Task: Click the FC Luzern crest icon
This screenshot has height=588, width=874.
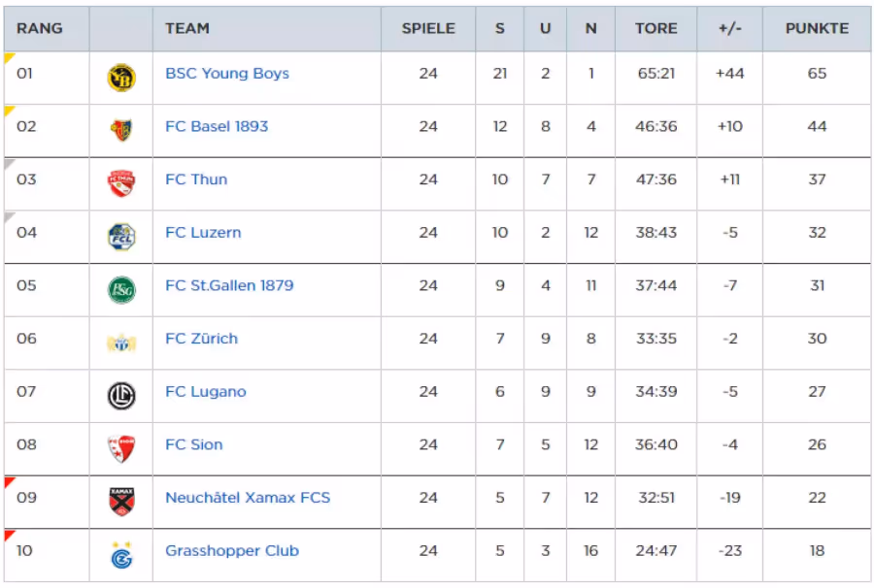Action: pos(121,237)
